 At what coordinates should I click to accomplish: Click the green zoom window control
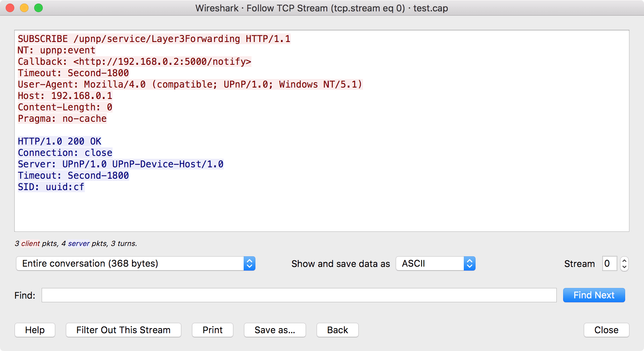38,7
